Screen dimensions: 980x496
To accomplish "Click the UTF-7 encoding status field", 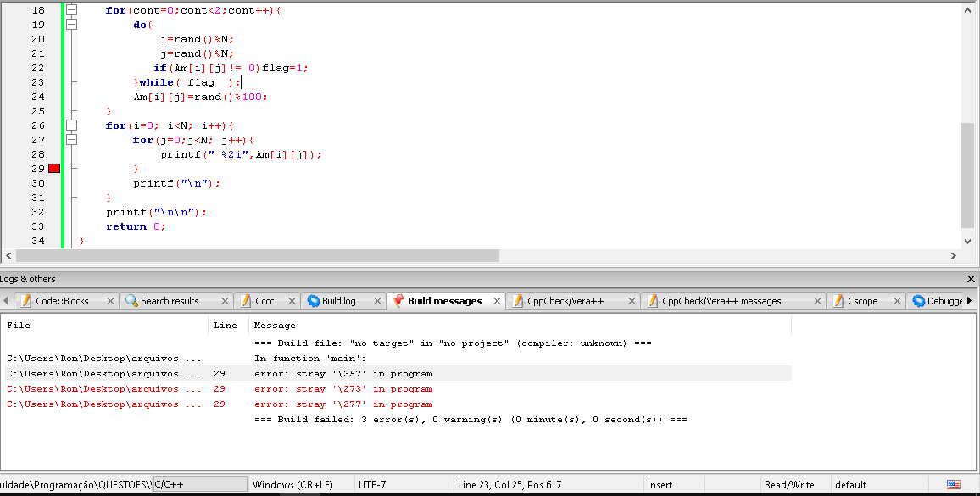I will (404, 485).
